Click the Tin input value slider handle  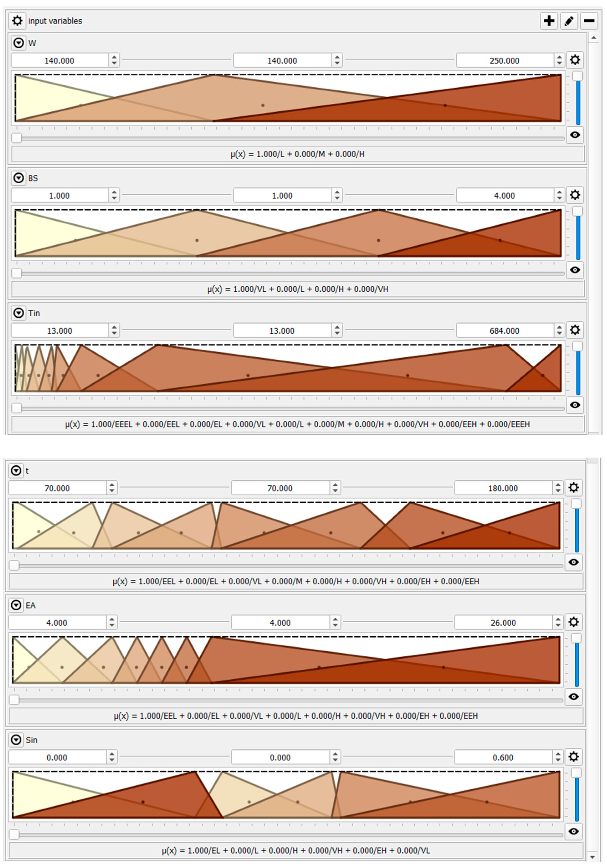17,408
